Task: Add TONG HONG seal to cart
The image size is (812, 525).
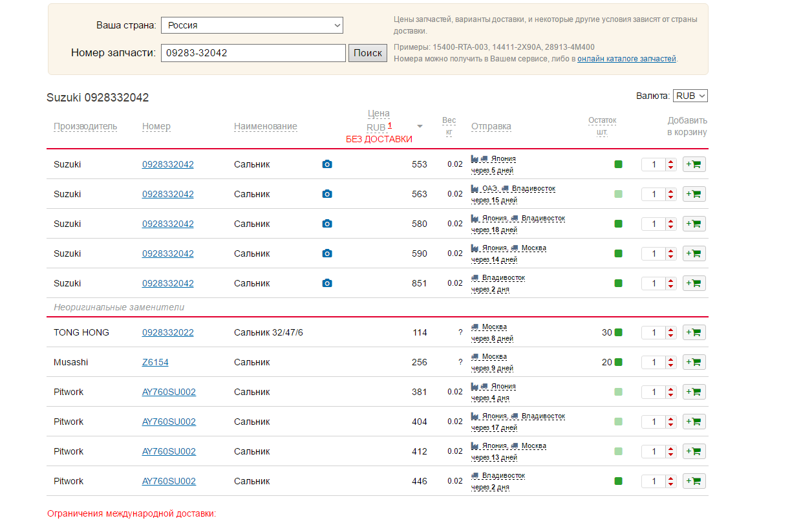Action: [694, 332]
